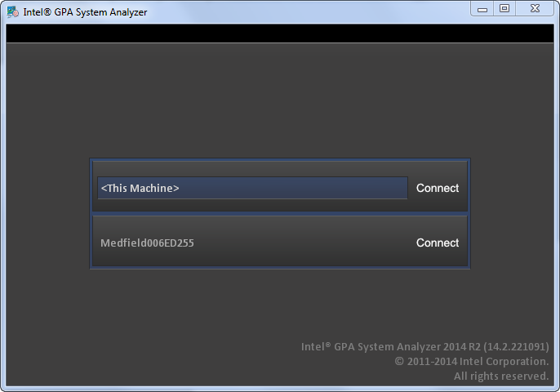Click the <This Machine> address field
Image resolution: width=560 pixels, height=392 pixels.
[252, 188]
